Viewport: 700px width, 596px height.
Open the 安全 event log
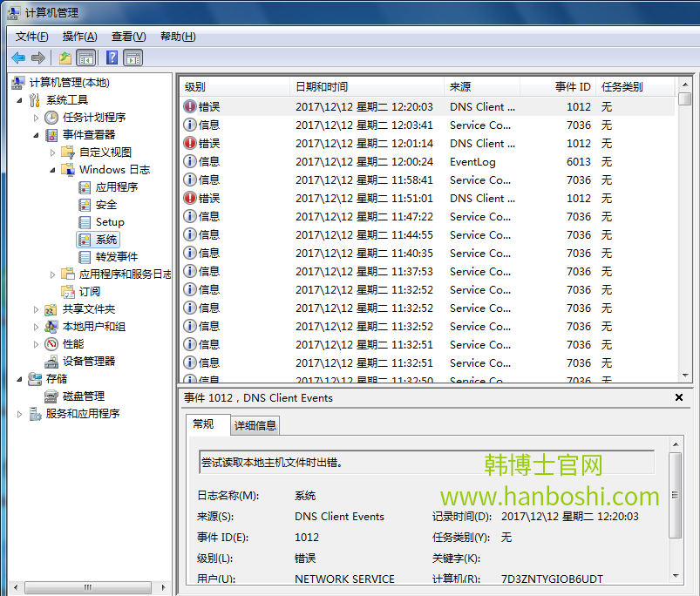[106, 203]
